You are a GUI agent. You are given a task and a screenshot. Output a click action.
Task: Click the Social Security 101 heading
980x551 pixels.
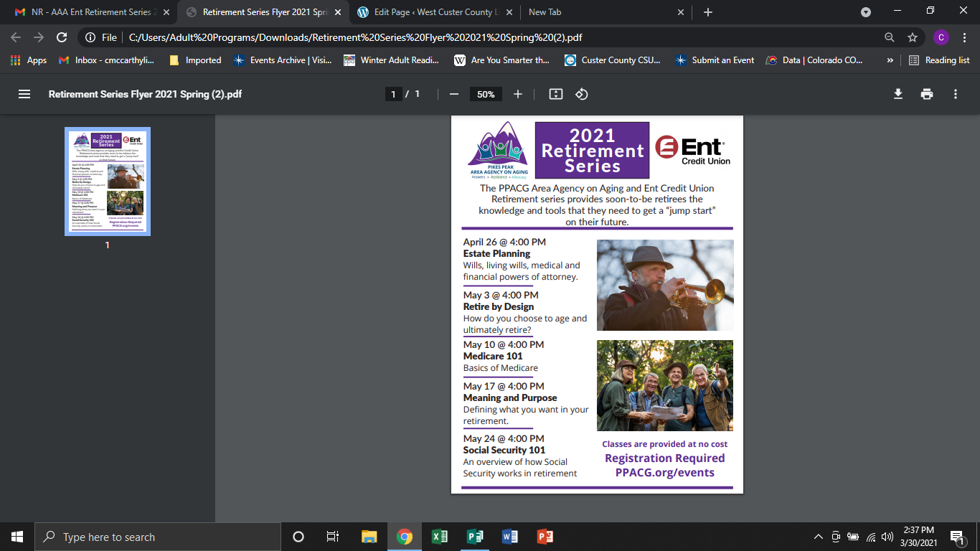click(x=504, y=450)
